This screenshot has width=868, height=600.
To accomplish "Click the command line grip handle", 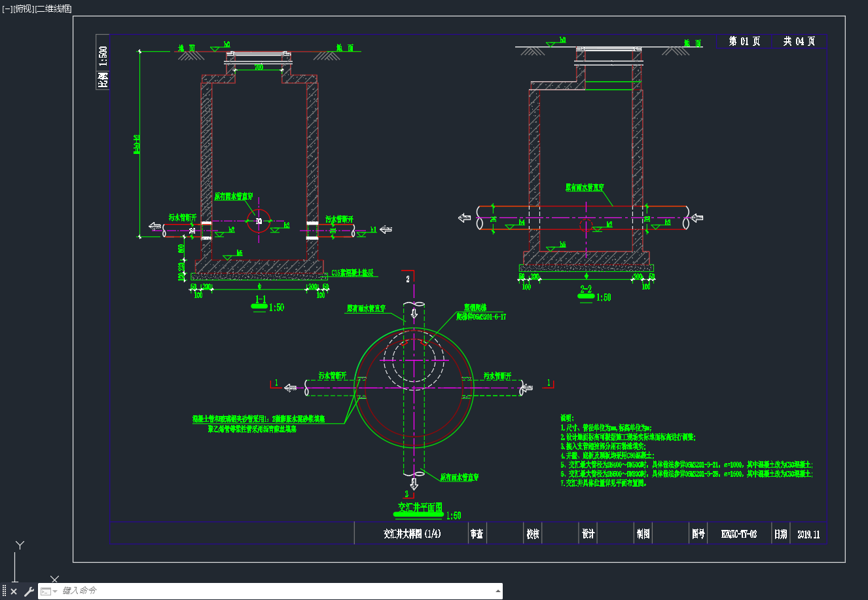I will [x=5, y=591].
